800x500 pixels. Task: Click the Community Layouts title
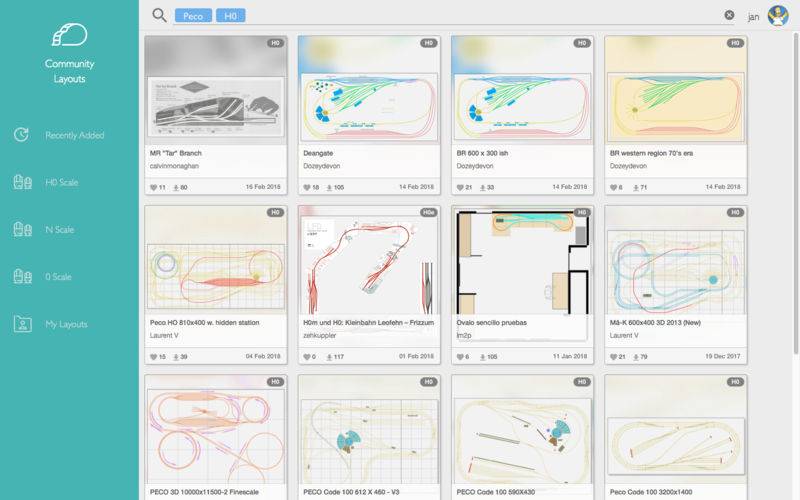pyautogui.click(x=69, y=71)
